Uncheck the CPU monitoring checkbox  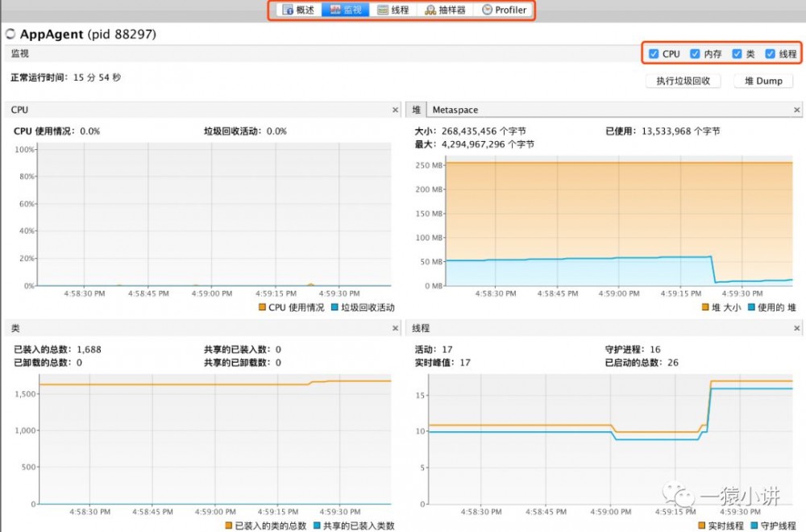654,53
